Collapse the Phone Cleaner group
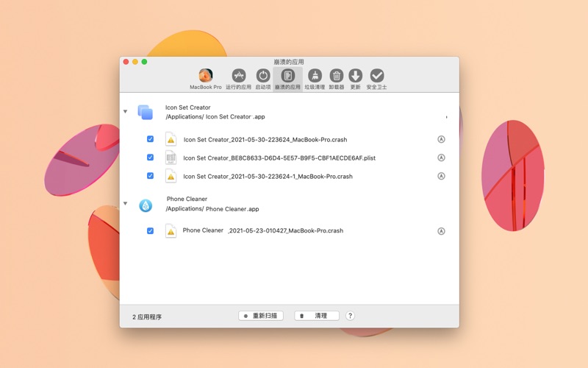This screenshot has height=368, width=588. [125, 204]
